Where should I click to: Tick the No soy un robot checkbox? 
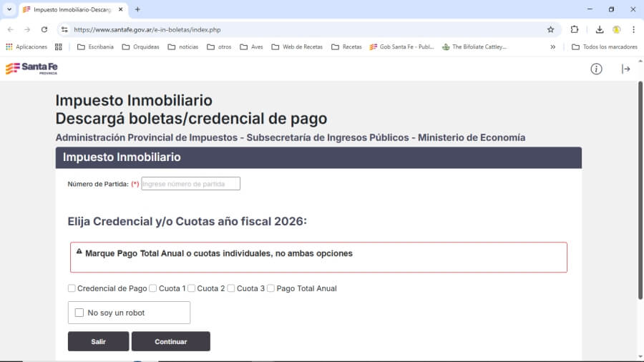click(79, 313)
